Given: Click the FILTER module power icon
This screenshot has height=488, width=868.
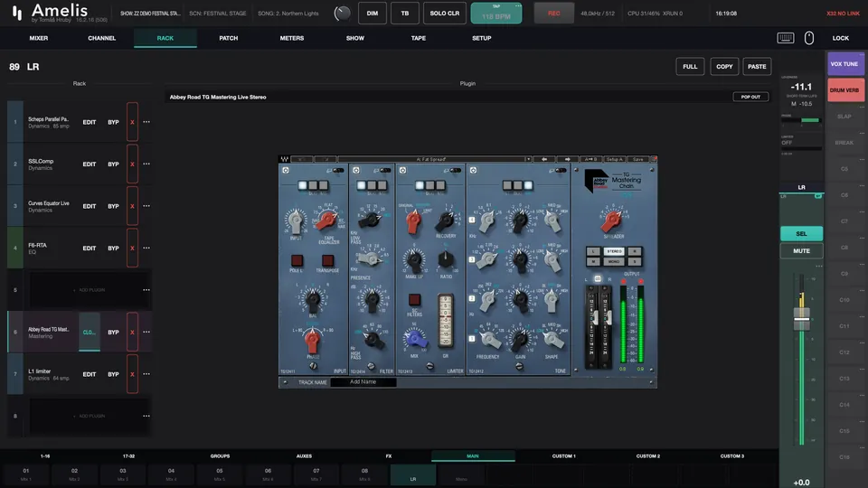Looking at the screenshot, I should pos(356,171).
